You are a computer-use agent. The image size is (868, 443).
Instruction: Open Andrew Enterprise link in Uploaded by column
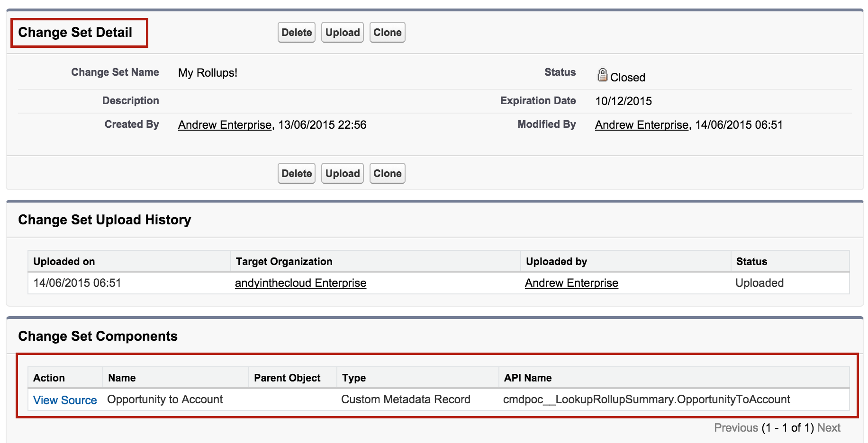[571, 283]
